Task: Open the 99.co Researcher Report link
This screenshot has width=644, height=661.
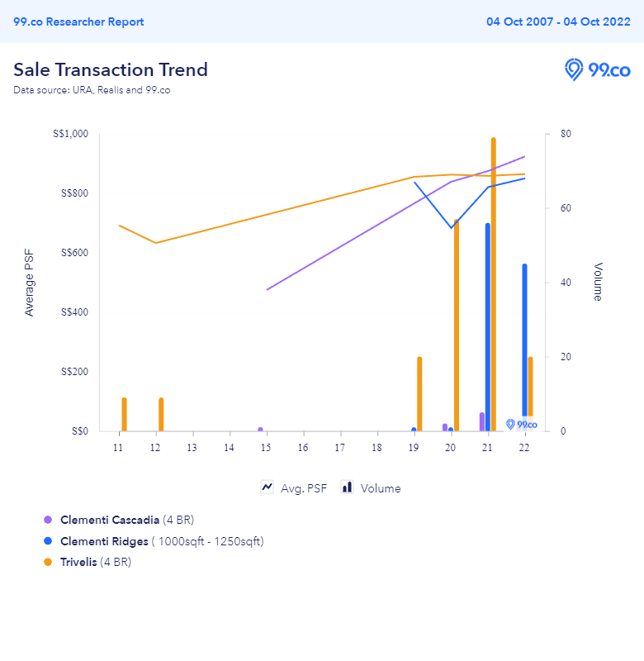Action: click(x=78, y=22)
